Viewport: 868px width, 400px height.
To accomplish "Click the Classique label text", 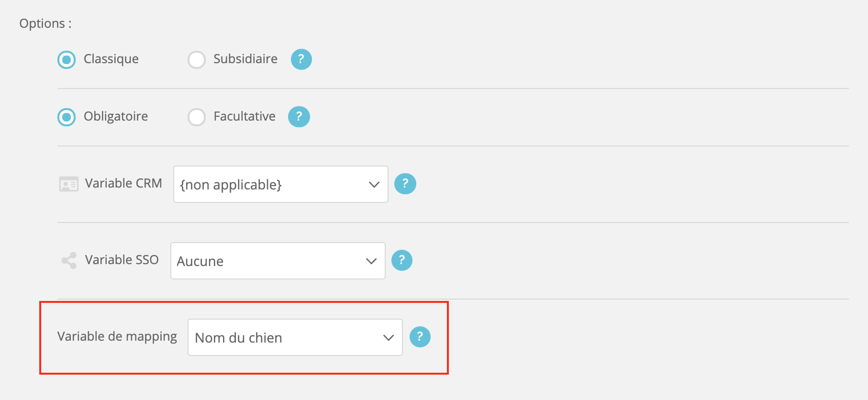I will coord(111,59).
